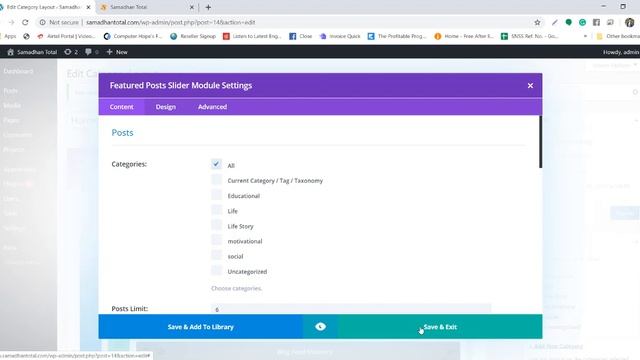
Task: Click the Grammarly extension icon
Action: pyautogui.click(x=582, y=22)
